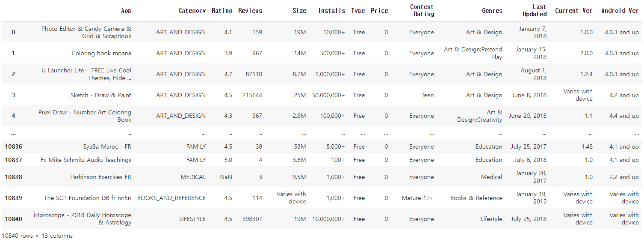Select the iHoroscope - 2018 Daily Horoscope cell

[83, 218]
